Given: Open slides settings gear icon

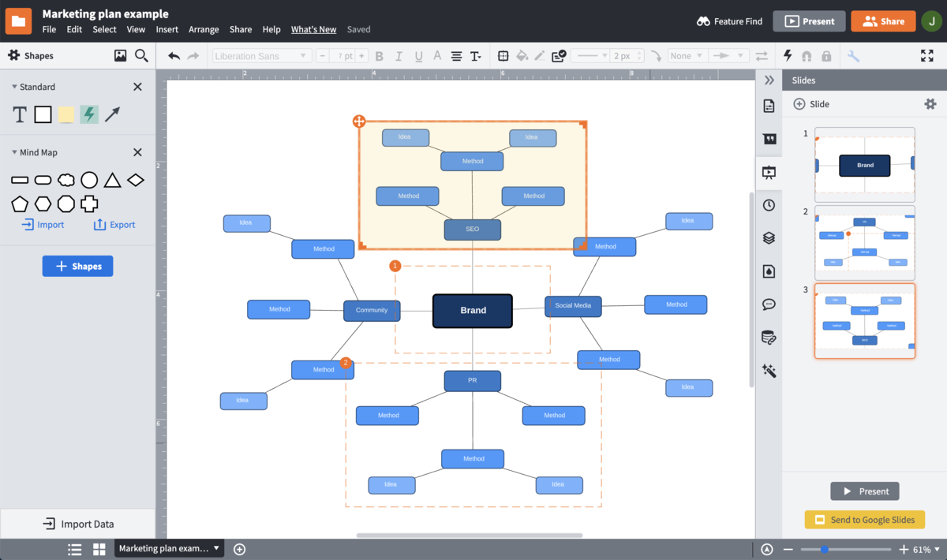Looking at the screenshot, I should point(930,104).
